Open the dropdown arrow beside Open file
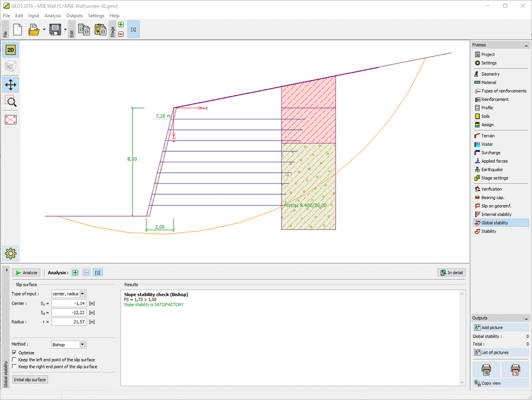532x400 pixels. pos(43,30)
